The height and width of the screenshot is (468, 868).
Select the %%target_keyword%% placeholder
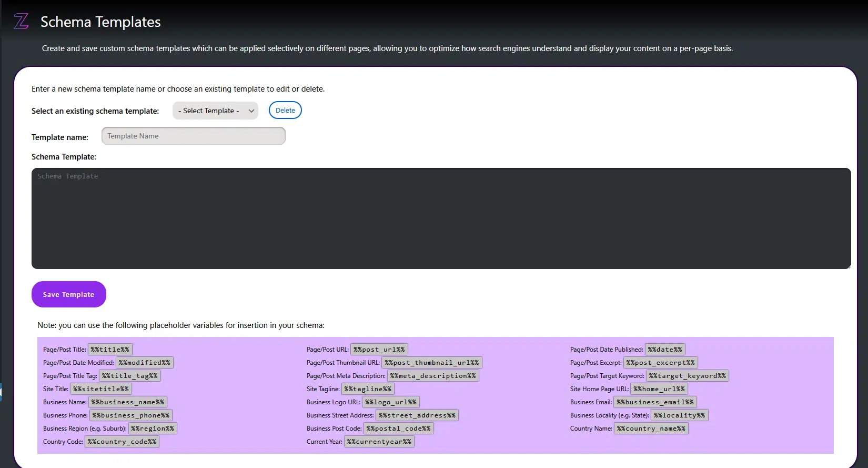pos(688,376)
